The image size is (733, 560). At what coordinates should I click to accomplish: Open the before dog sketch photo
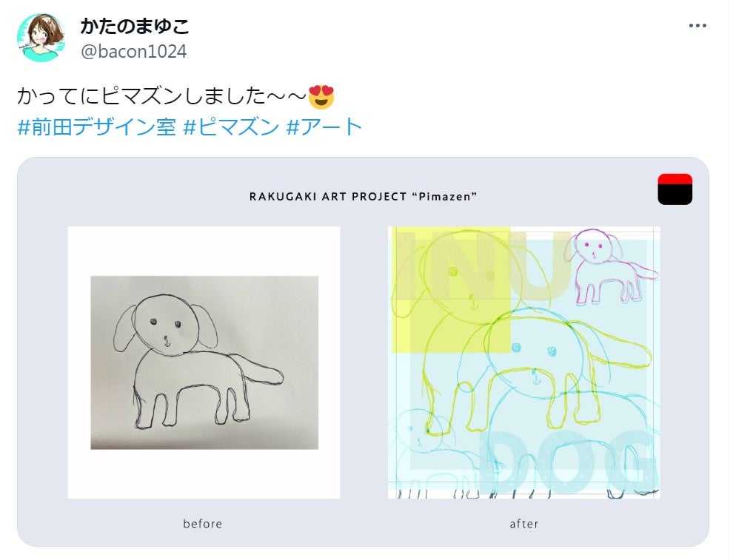pos(204,362)
